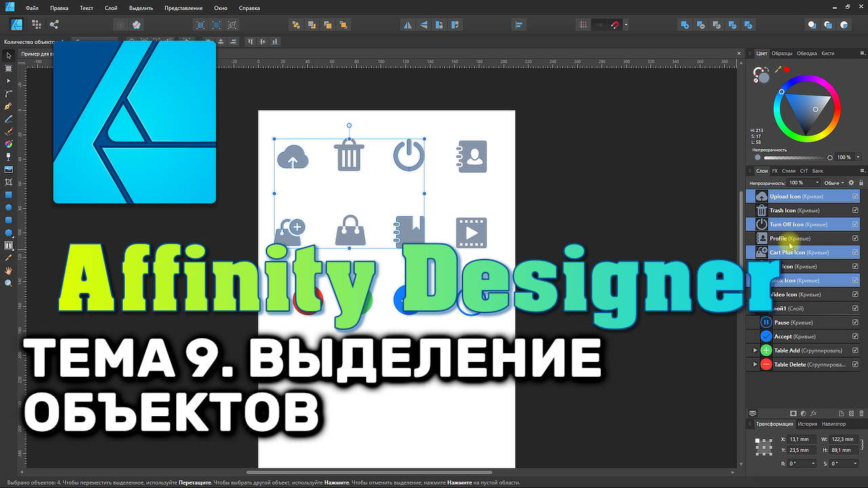
Task: Hide the Accept layer
Action: [855, 337]
